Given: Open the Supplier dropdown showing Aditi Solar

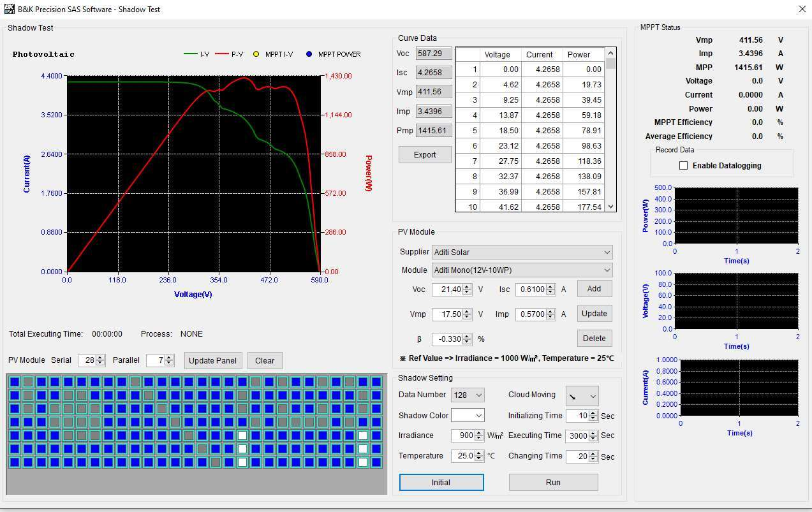Looking at the screenshot, I should coord(522,252).
